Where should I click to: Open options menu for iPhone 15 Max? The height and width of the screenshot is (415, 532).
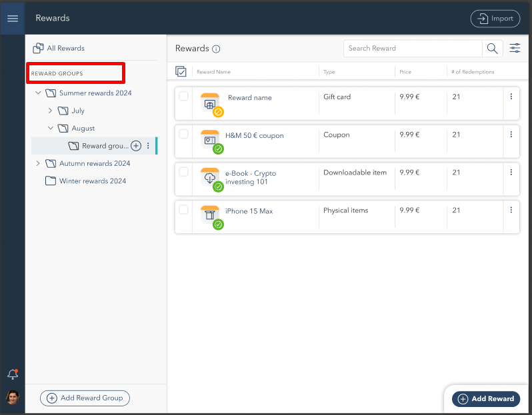point(511,210)
